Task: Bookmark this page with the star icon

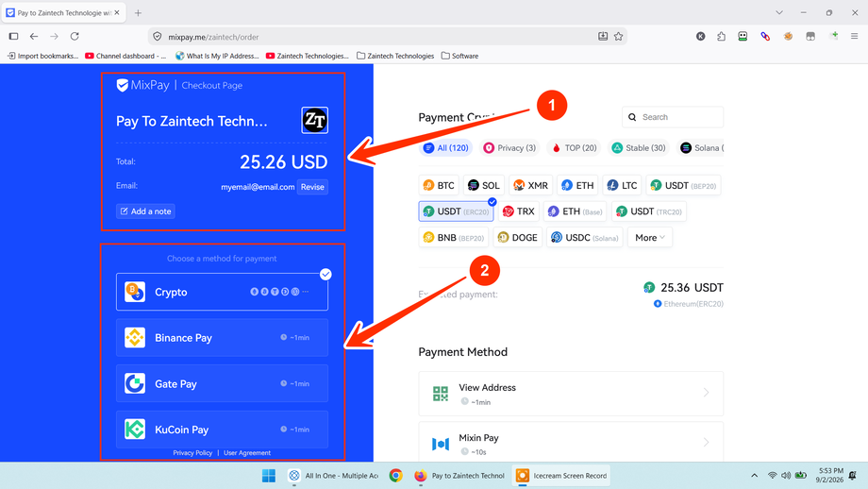Action: point(618,37)
